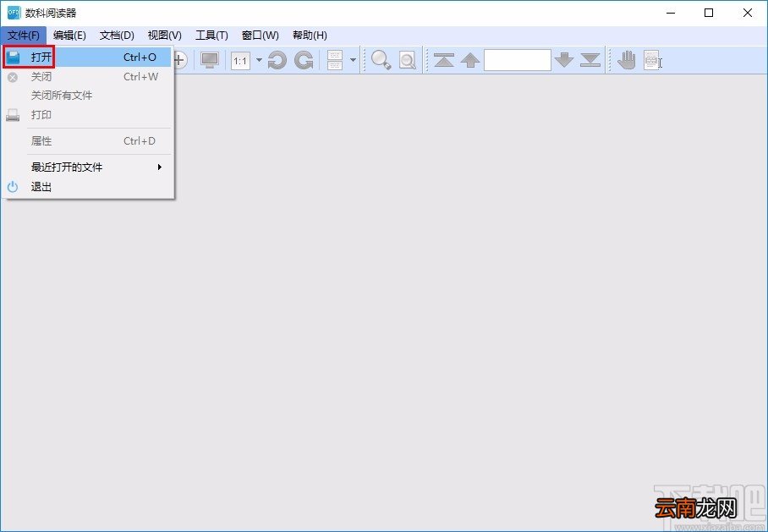Screen dimensions: 768x532
Task: Click the zoom magnifier icon
Action: click(381, 60)
